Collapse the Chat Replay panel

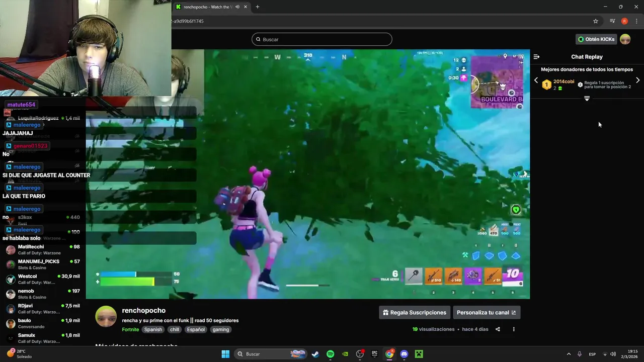tap(536, 57)
